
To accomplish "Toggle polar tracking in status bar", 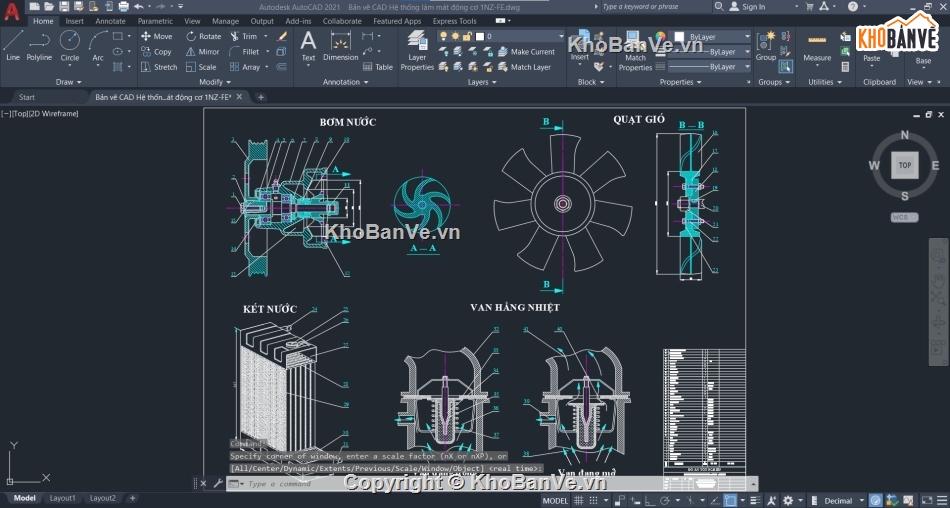I will (x=665, y=501).
